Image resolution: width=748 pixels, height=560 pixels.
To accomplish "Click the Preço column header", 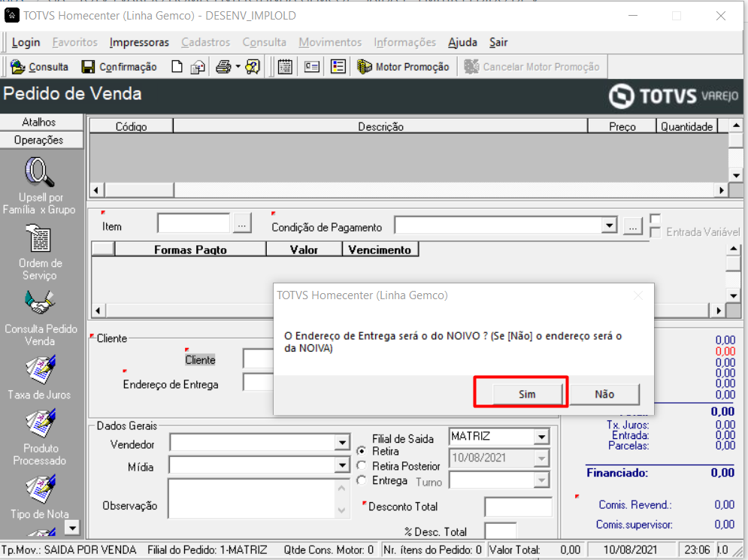I will [622, 126].
